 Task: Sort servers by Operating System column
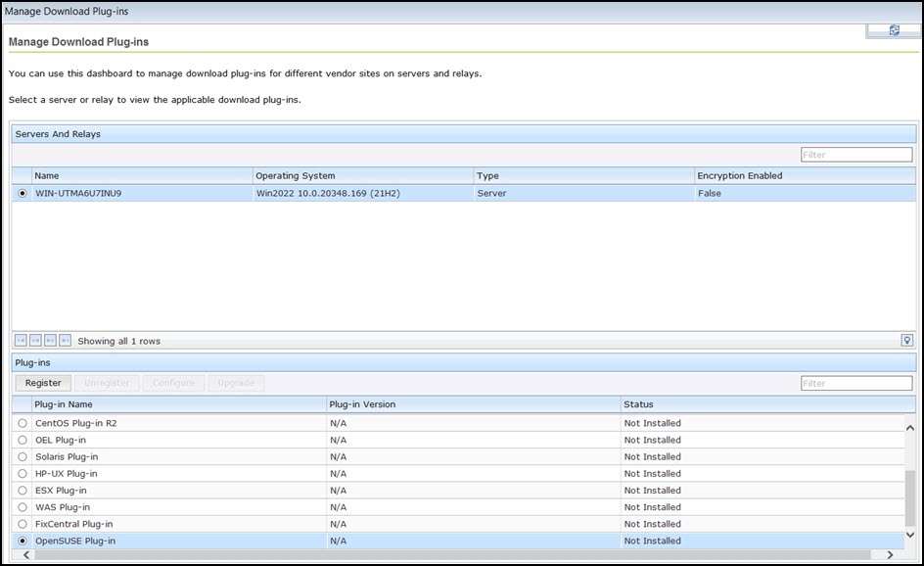[x=295, y=176]
